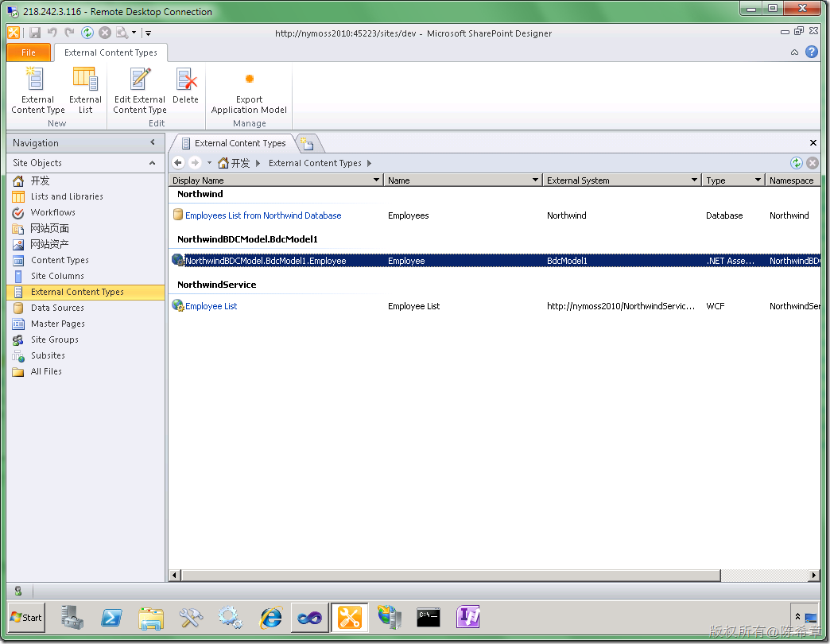Click the Back arrow in breadcrumb bar
The image size is (830, 644).
(178, 163)
